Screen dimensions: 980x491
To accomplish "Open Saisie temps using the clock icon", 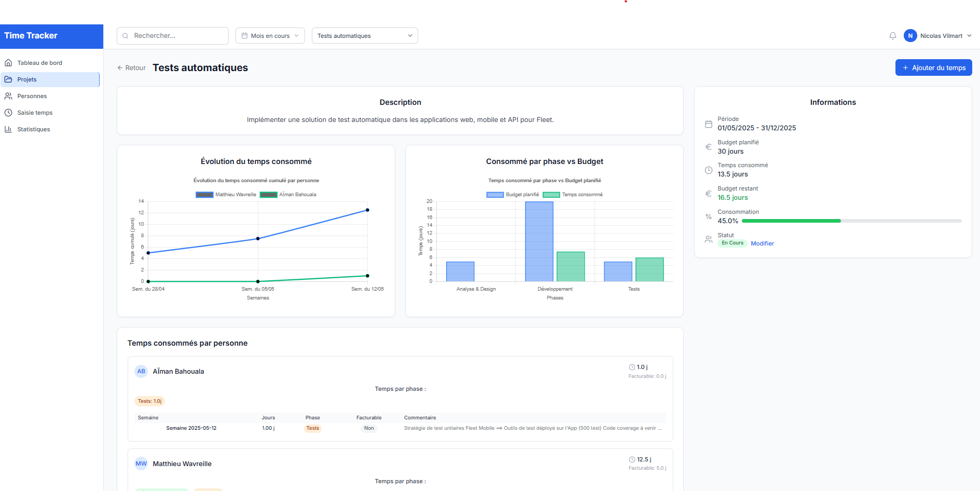I will 9,113.
